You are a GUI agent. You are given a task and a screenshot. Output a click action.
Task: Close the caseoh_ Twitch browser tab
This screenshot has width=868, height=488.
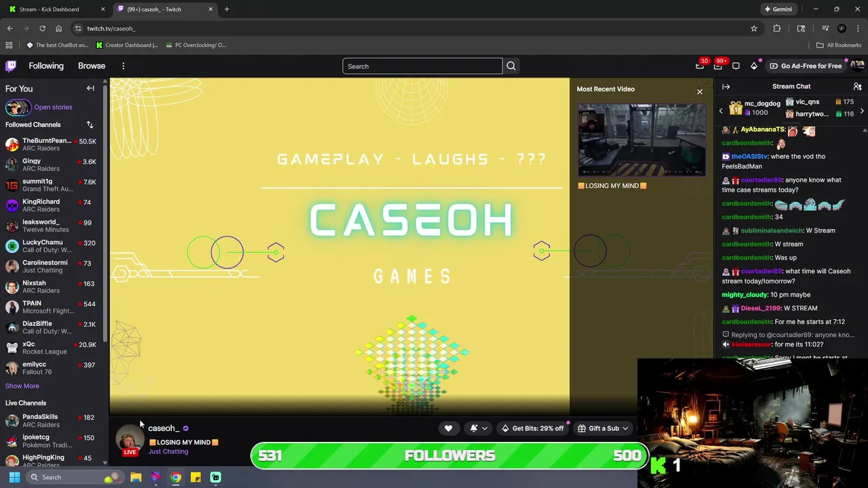pos(210,9)
